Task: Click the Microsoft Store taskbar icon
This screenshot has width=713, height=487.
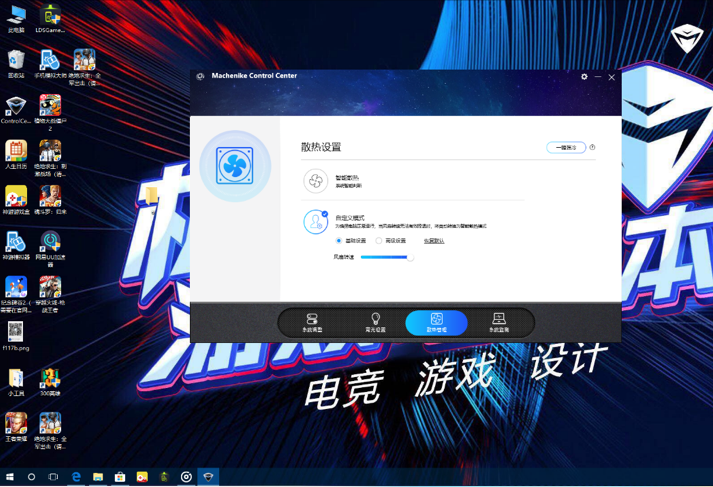Action: pyautogui.click(x=120, y=477)
